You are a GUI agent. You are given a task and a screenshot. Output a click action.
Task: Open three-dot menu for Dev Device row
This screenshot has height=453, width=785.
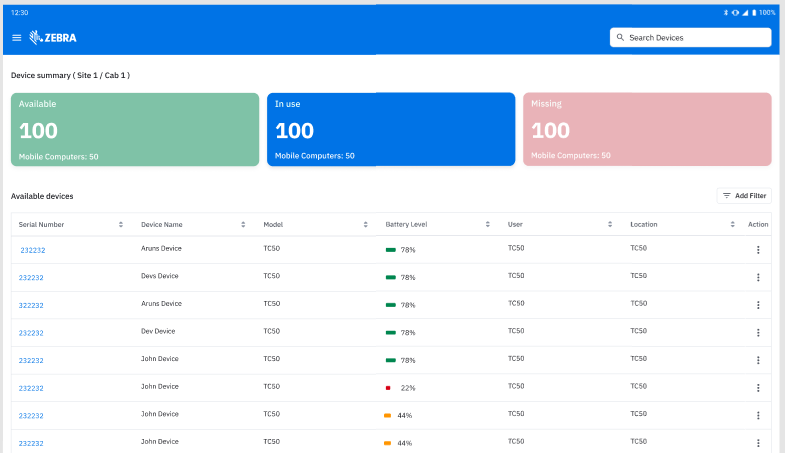pyautogui.click(x=757, y=332)
